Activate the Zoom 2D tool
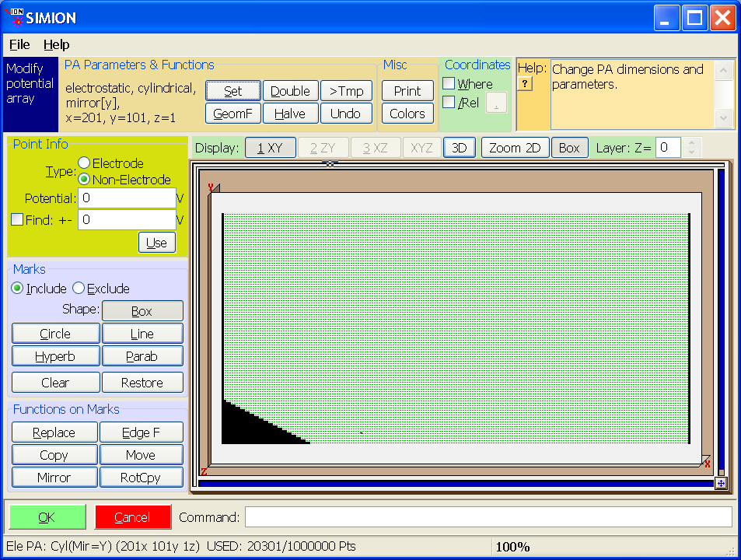Viewport: 741px width, 560px height. [x=515, y=148]
